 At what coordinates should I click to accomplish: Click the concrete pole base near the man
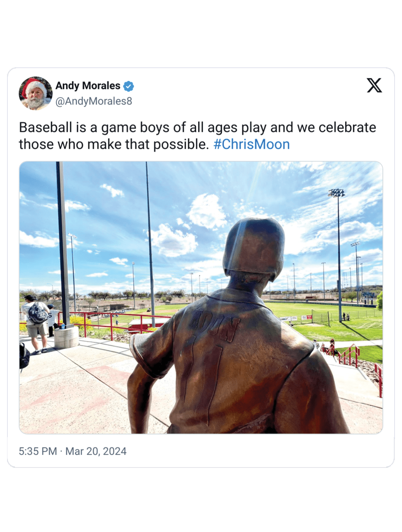(66, 337)
